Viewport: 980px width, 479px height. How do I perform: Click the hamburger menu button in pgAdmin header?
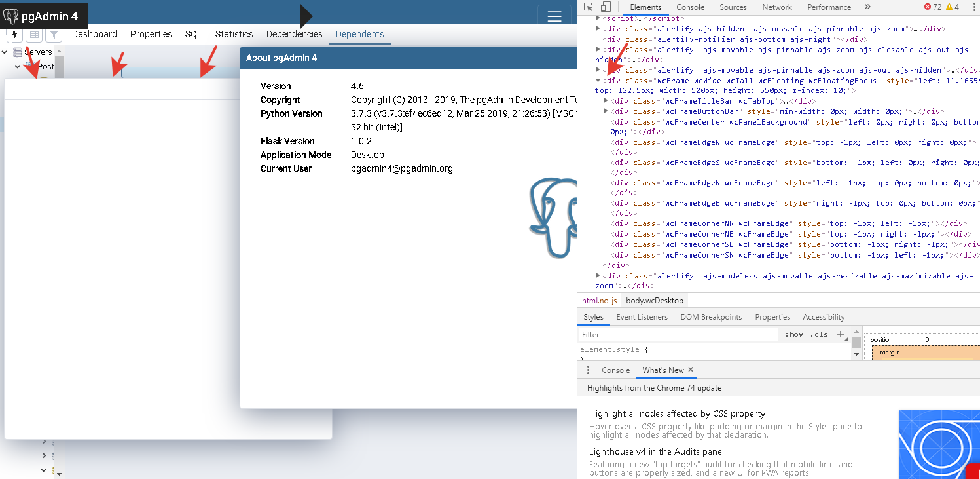[554, 16]
